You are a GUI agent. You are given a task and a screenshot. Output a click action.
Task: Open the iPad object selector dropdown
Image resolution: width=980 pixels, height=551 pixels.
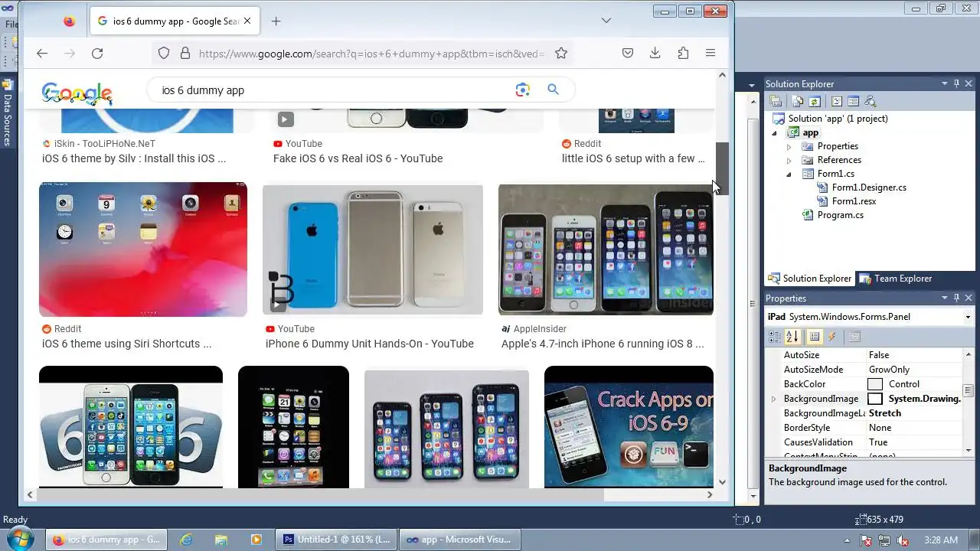click(968, 317)
